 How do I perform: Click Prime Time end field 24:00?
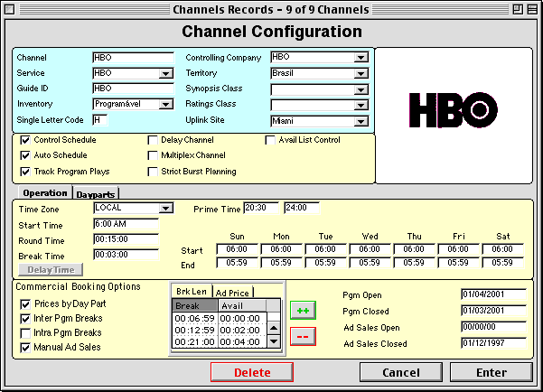(302, 208)
